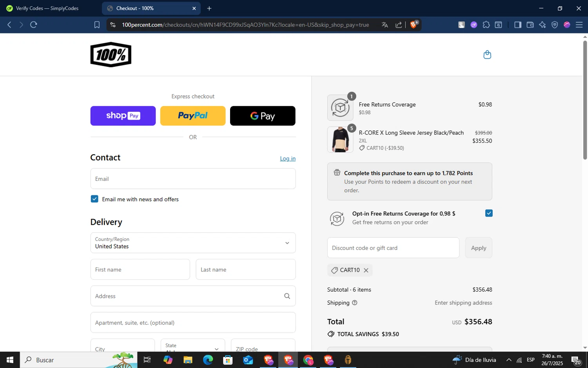
Task: Open the State dropdown
Action: point(193,345)
